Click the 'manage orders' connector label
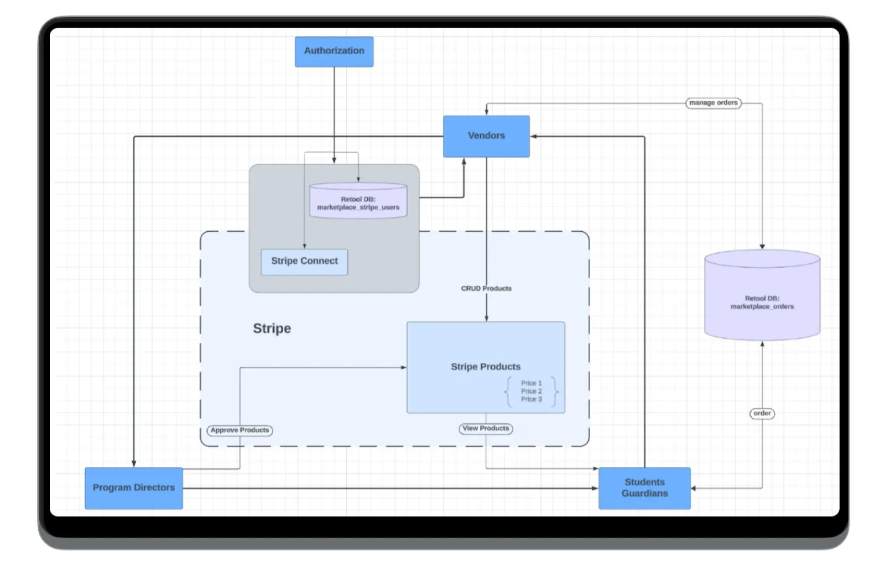Image resolution: width=885 pixels, height=588 pixels. pos(714,103)
